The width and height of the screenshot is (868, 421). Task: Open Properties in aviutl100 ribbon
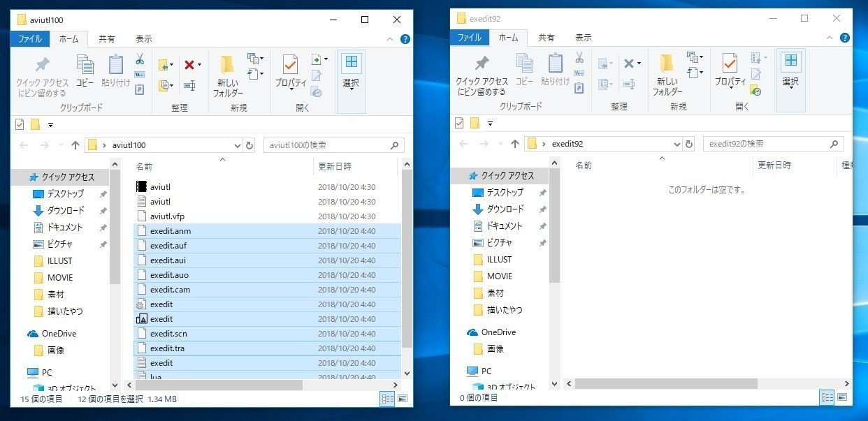click(x=290, y=71)
